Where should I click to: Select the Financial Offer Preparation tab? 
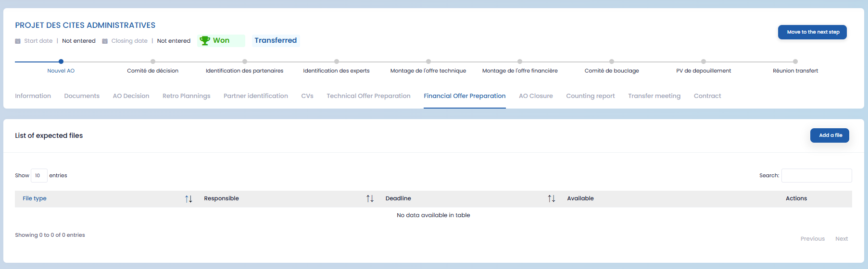(x=465, y=96)
